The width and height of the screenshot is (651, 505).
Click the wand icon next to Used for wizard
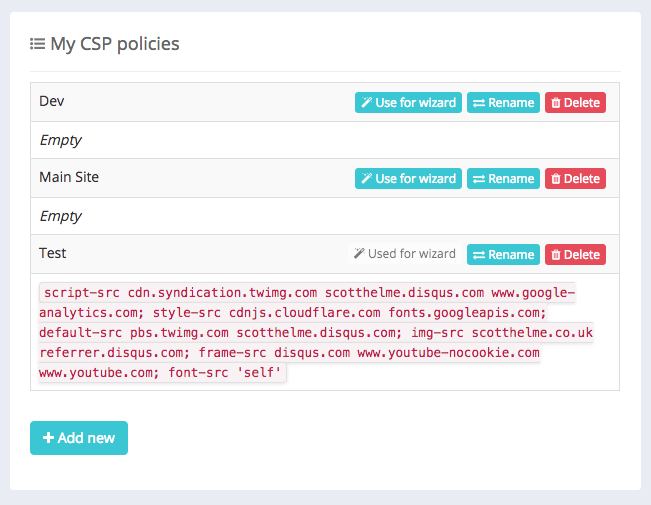click(359, 255)
